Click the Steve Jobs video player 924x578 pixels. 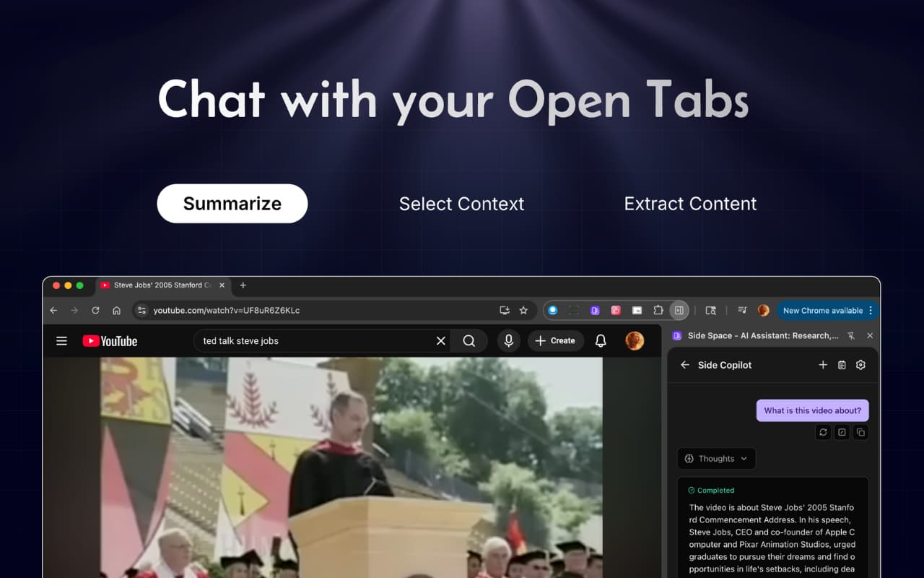[352, 467]
